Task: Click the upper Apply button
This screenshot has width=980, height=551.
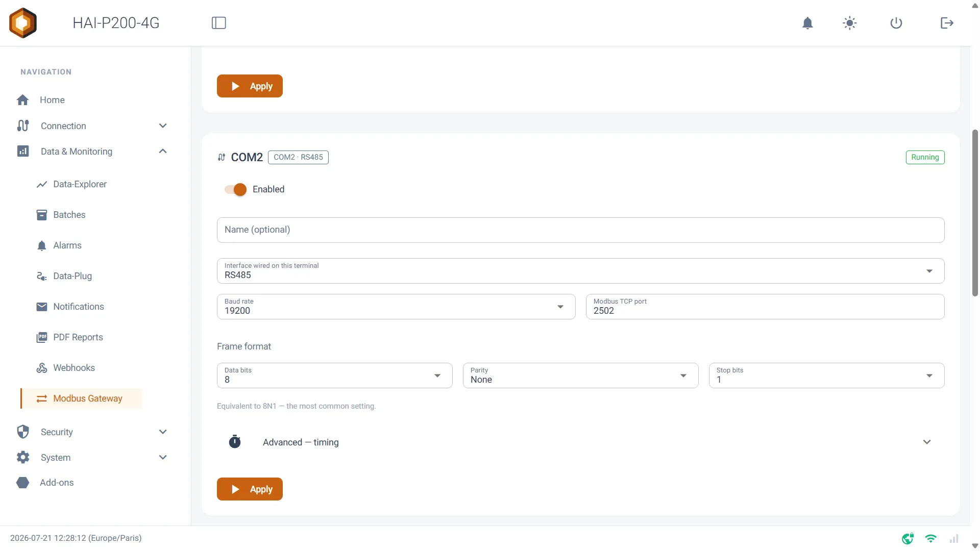Action: click(250, 86)
